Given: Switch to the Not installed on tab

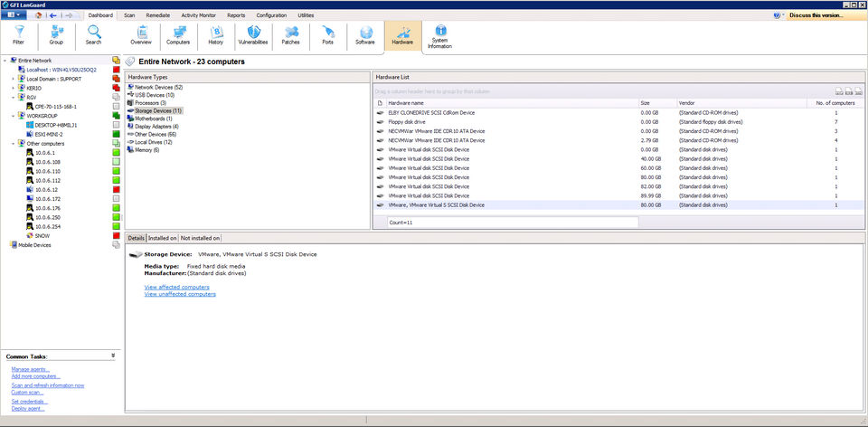Looking at the screenshot, I should (201, 238).
